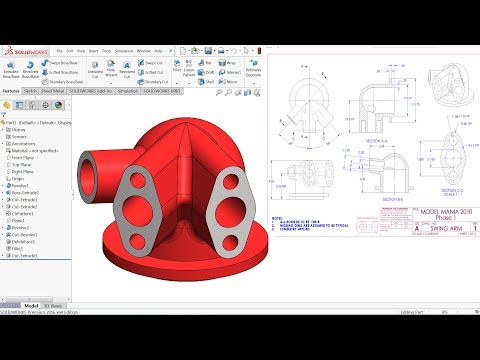The image size is (480, 360).
Task: Show the FeatureManager design tree tab
Action: coord(6,105)
